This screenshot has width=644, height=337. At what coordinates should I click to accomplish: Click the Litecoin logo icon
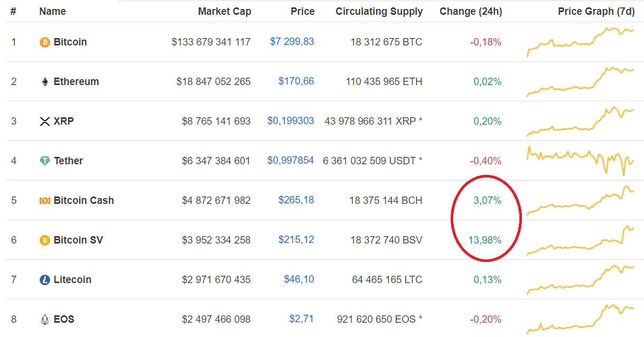(x=45, y=280)
